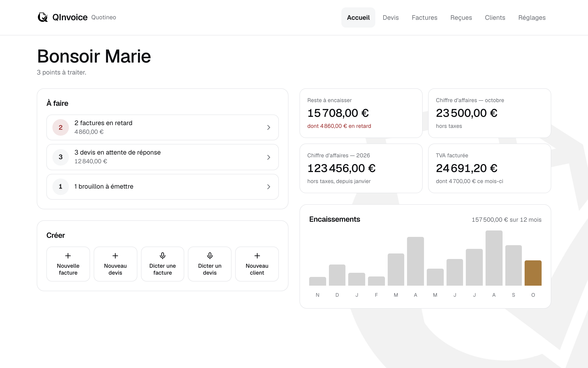Image resolution: width=588 pixels, height=368 pixels.
Task: Click 'hors taxes, depuis janvier' text
Action: (339, 181)
